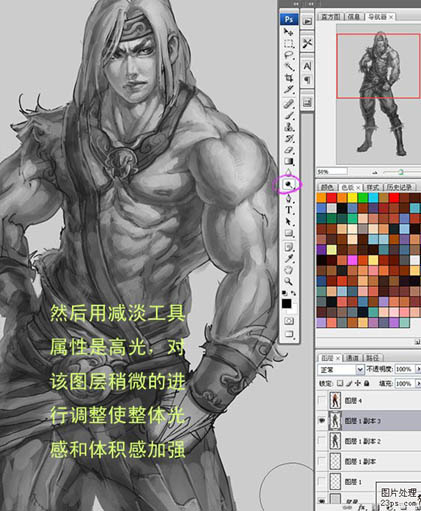Select the Move tool

289,32
